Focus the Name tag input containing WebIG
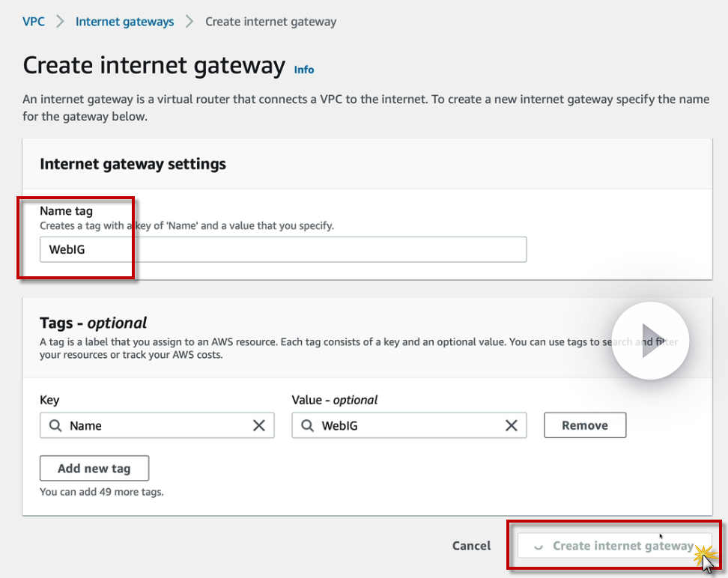This screenshot has width=728, height=578. pos(283,249)
